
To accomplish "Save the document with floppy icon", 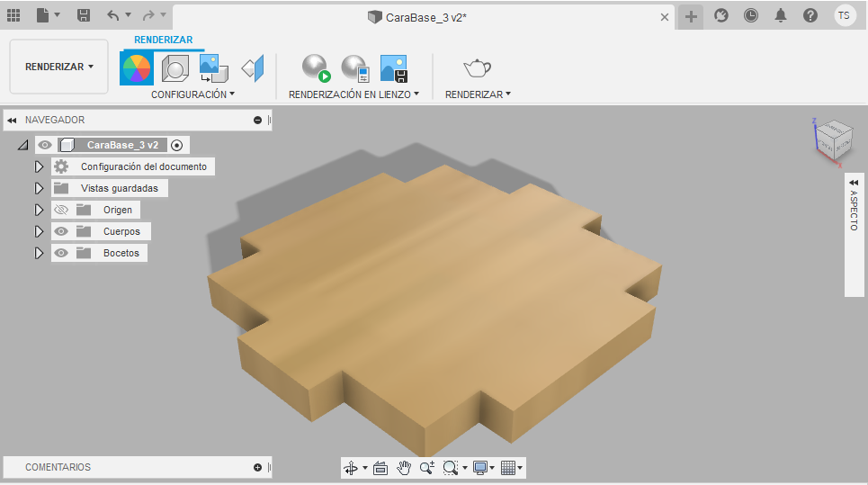I will point(83,15).
